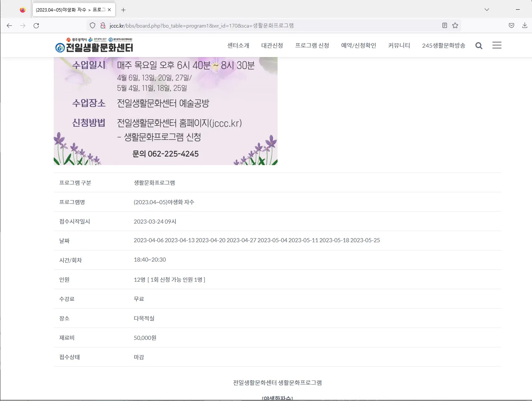Image resolution: width=532 pixels, height=401 pixels.
Task: Click the Firefox View icon
Action: pos(23,10)
